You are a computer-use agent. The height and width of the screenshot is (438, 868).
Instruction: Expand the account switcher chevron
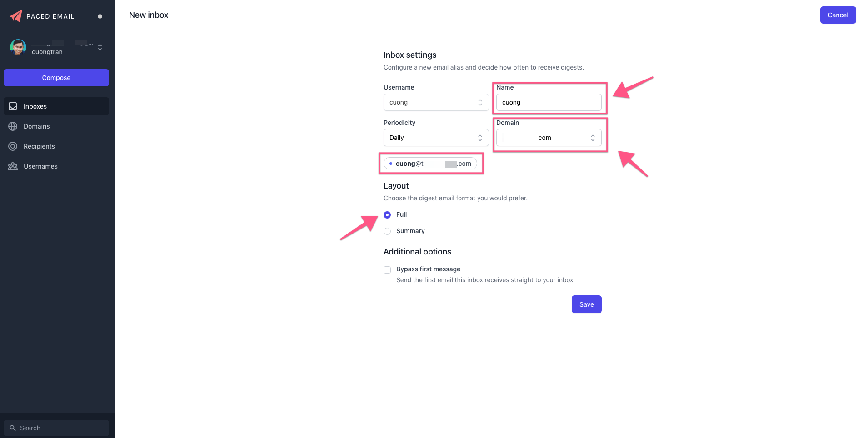[x=100, y=47]
